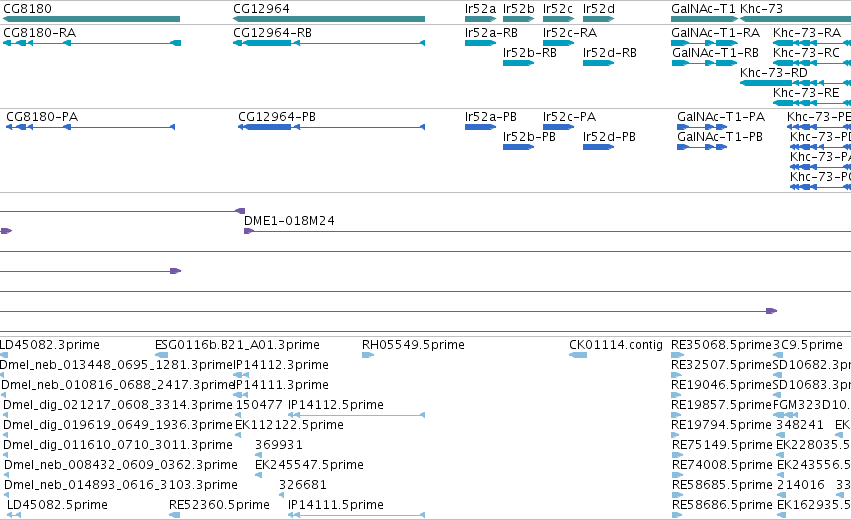
Task: Open the Ir52a-PB protein label
Action: click(491, 117)
